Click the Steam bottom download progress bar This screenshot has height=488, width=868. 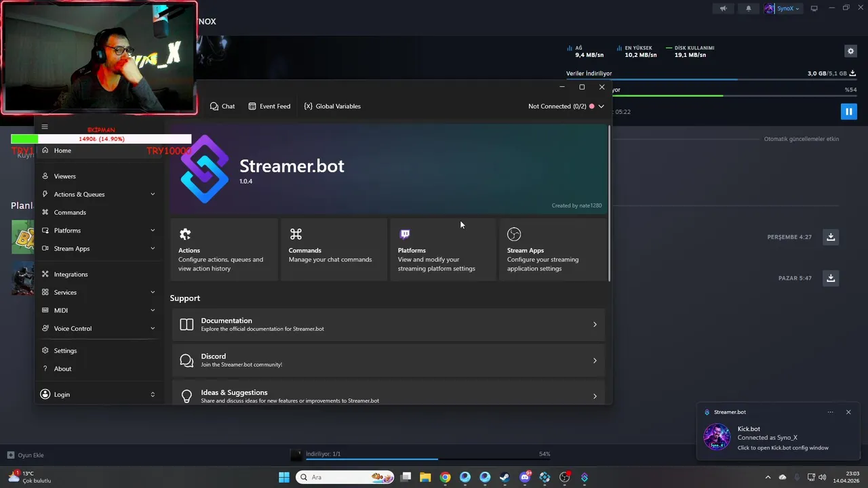point(429,460)
